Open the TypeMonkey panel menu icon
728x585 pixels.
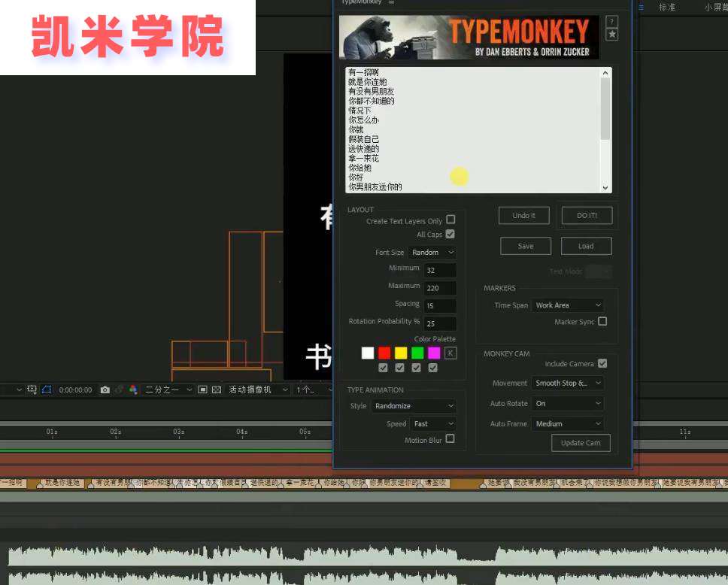click(391, 2)
